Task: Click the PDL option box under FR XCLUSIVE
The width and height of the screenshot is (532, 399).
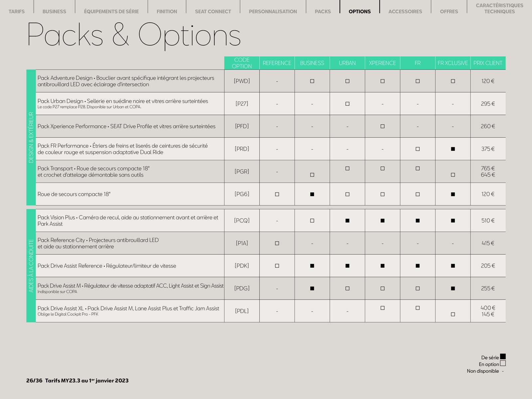Action: (453, 314)
